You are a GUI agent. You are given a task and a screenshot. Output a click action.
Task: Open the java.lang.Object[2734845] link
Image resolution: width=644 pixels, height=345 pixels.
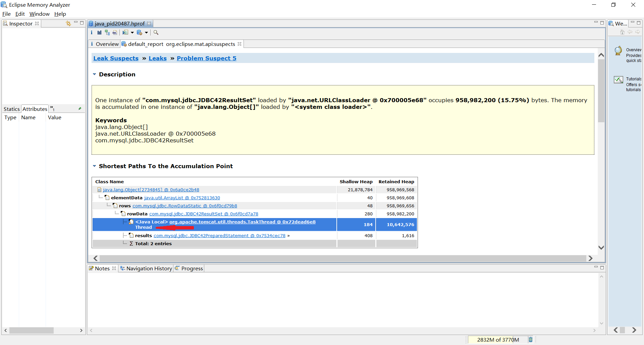pos(151,190)
